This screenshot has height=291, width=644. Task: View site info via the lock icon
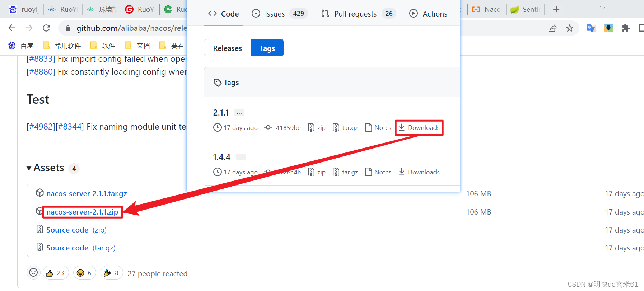click(67, 28)
